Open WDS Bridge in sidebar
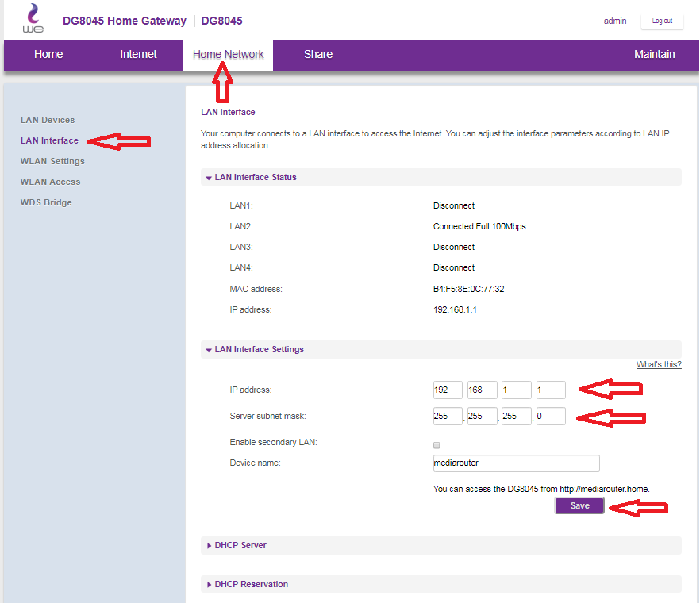Image resolution: width=700 pixels, height=603 pixels. click(46, 202)
